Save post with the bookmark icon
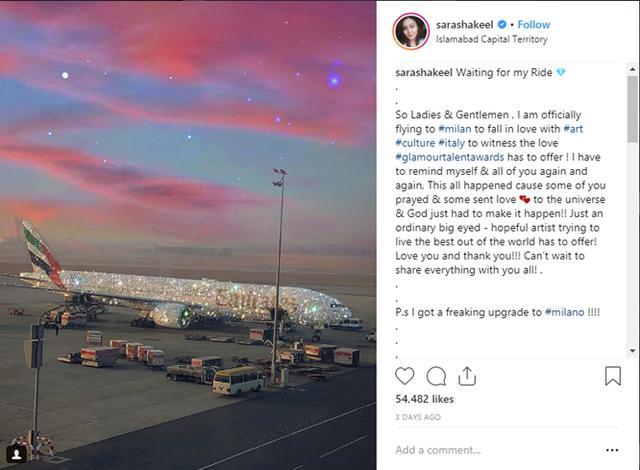Image resolution: width=640 pixels, height=470 pixels. point(613,376)
